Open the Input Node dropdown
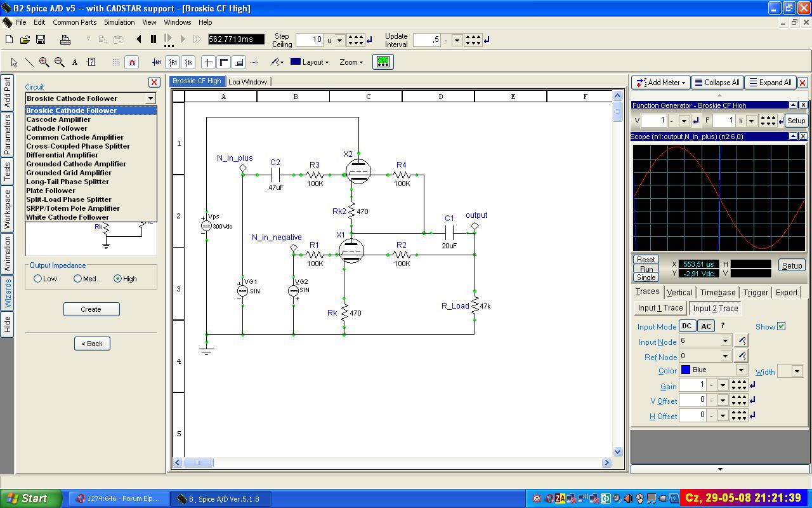The width and height of the screenshot is (812, 508). pos(725,341)
